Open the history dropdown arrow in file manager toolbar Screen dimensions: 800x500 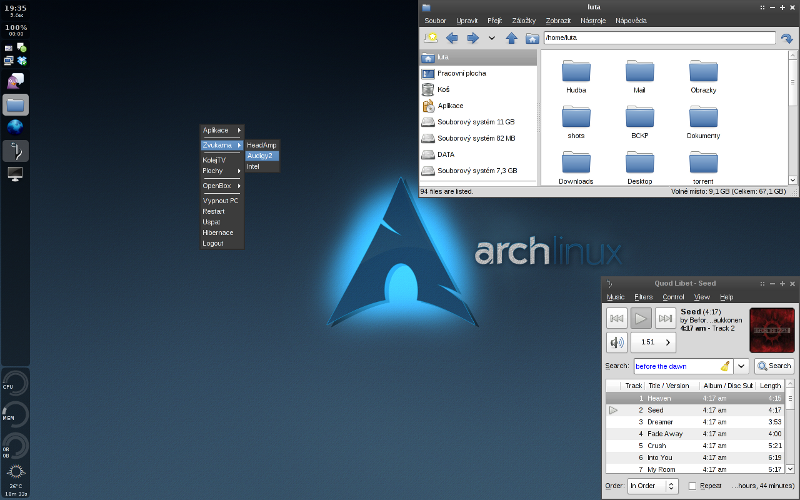click(492, 38)
